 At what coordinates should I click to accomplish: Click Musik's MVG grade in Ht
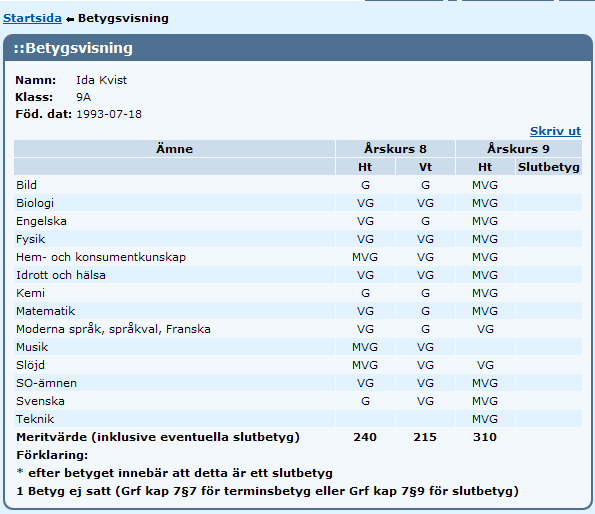click(x=365, y=347)
